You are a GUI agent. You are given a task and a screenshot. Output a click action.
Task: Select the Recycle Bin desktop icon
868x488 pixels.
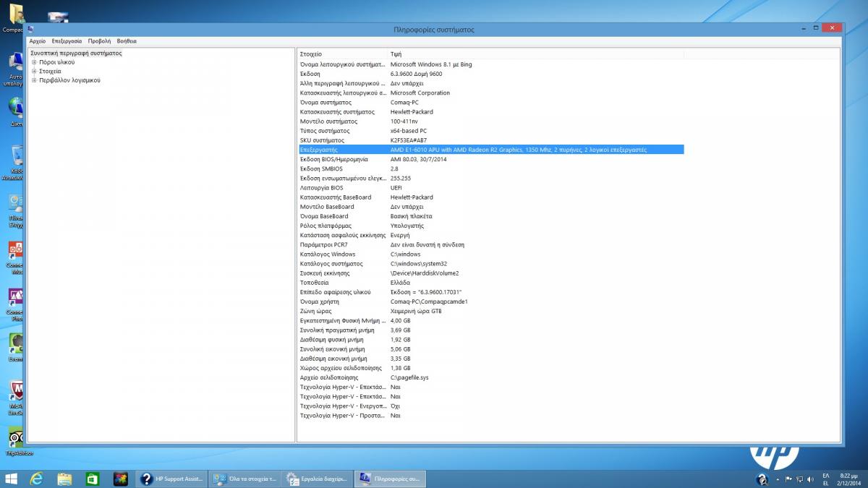point(14,160)
